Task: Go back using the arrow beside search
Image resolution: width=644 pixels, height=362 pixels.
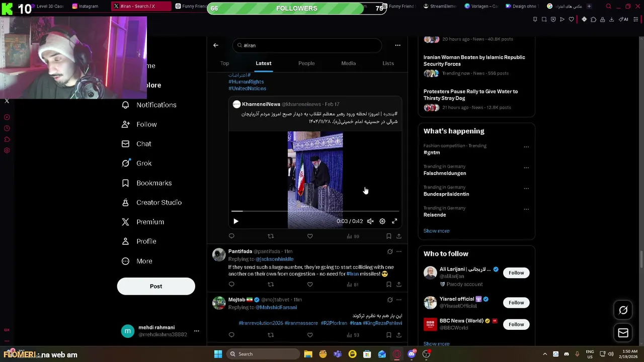Action: click(x=216, y=45)
